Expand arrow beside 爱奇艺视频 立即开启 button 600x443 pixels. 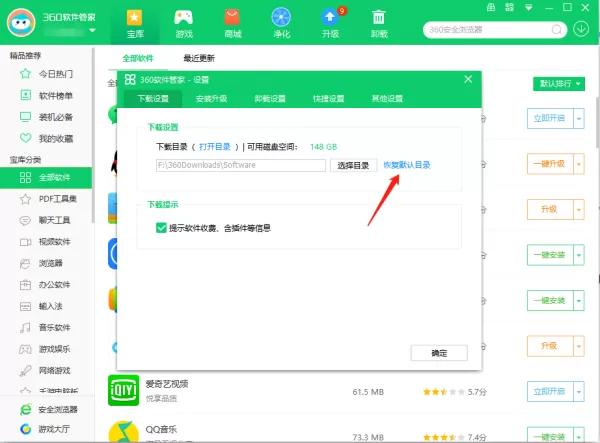579,391
